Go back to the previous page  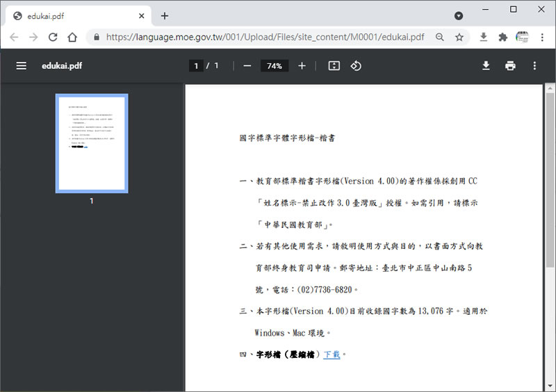[x=14, y=38]
